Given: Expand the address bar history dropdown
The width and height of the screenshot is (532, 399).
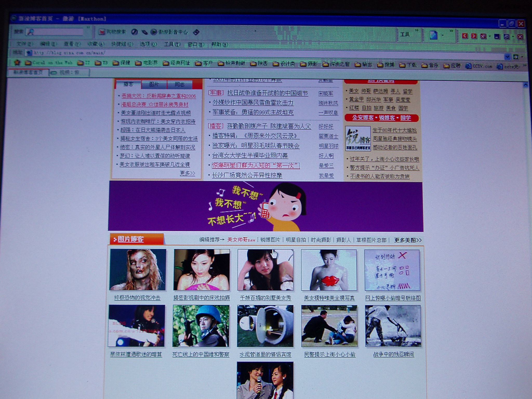Looking at the screenshot, I should (x=507, y=57).
